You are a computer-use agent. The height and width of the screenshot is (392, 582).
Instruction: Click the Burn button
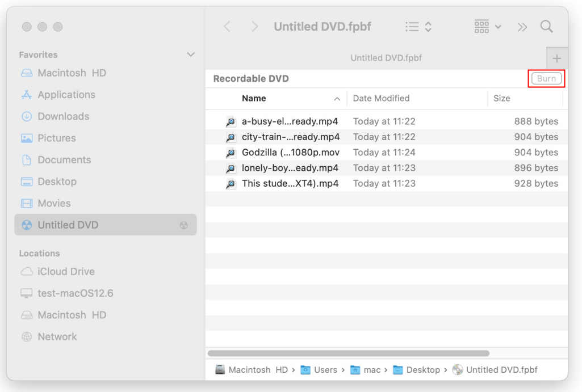tap(546, 79)
